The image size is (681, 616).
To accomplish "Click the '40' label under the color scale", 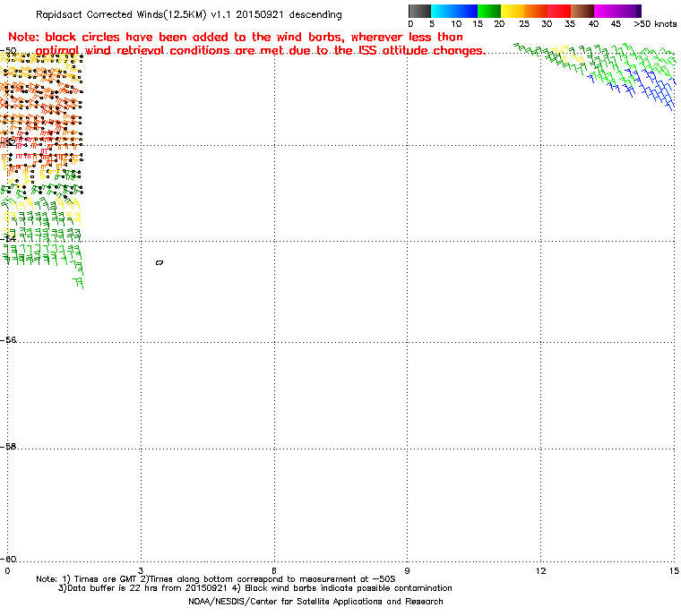I will pyautogui.click(x=593, y=24).
